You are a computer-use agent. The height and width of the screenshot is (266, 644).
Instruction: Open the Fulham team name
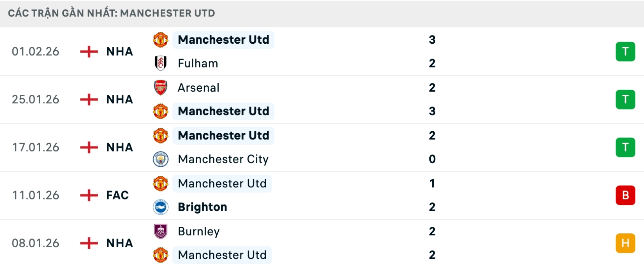pos(198,63)
